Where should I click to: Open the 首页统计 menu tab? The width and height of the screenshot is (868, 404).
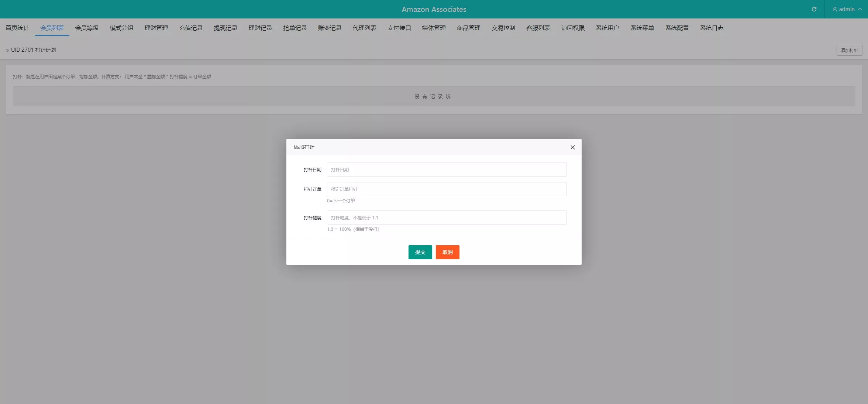pyautogui.click(x=17, y=28)
